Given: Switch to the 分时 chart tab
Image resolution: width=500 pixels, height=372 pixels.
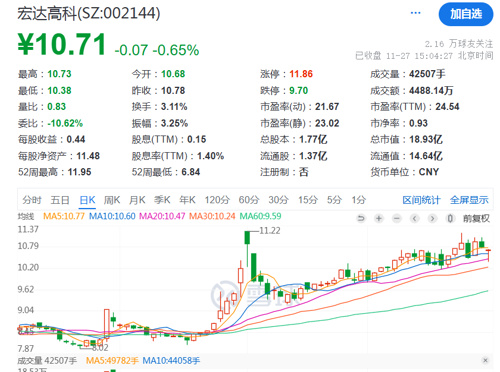Looking at the screenshot, I should pyautogui.click(x=32, y=200).
